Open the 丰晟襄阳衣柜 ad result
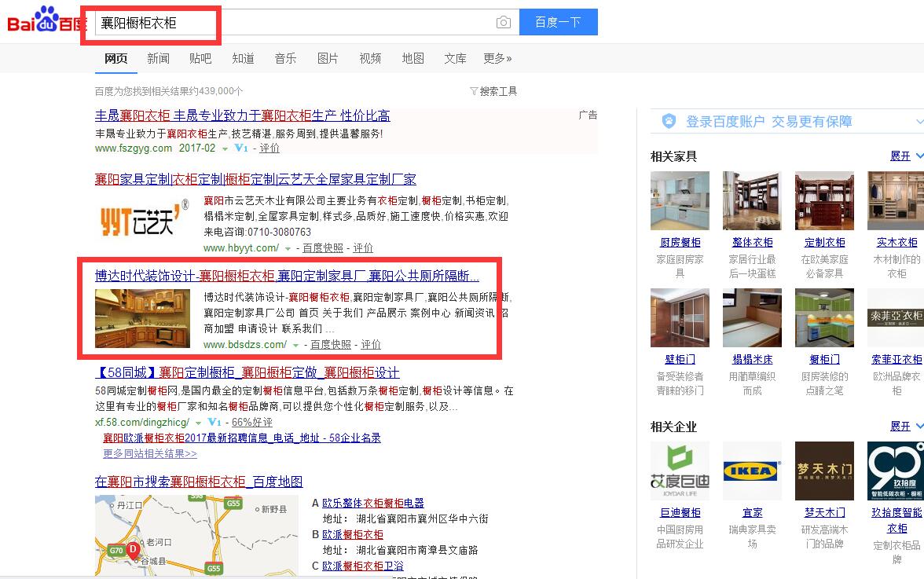The width and height of the screenshot is (924, 579). [242, 115]
